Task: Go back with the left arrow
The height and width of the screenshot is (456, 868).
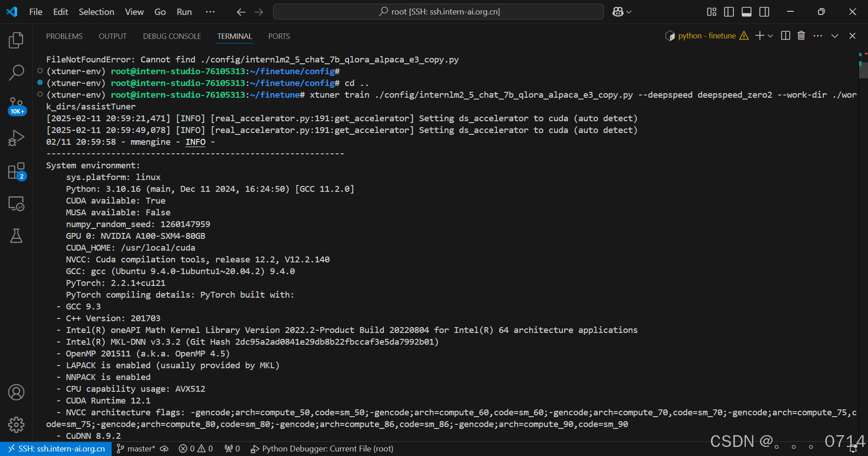Action: click(x=241, y=12)
